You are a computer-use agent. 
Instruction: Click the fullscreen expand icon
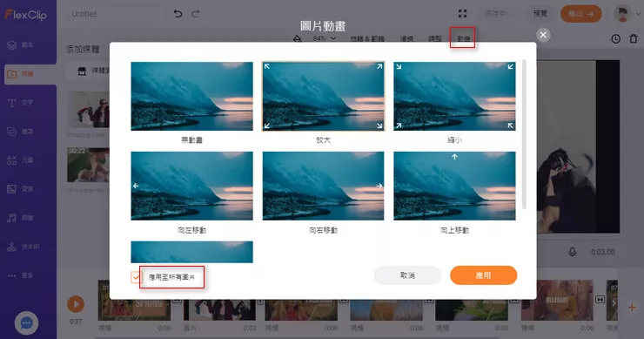click(462, 14)
